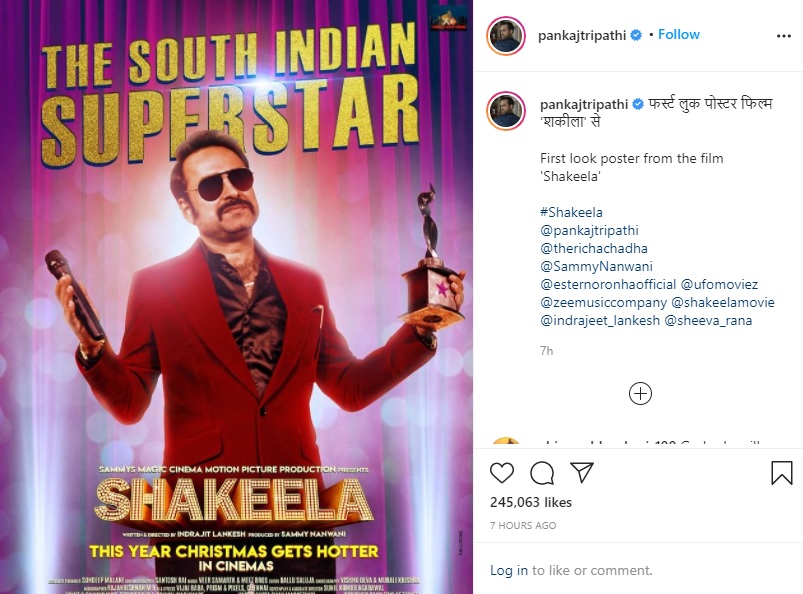
Task: Load more comments with the plus circle
Action: (x=640, y=393)
